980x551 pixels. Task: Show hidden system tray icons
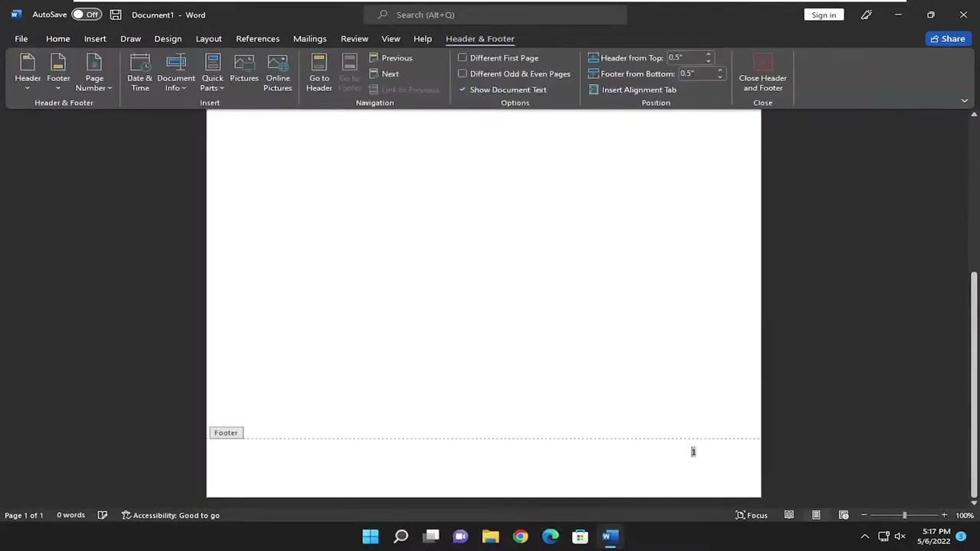point(865,536)
